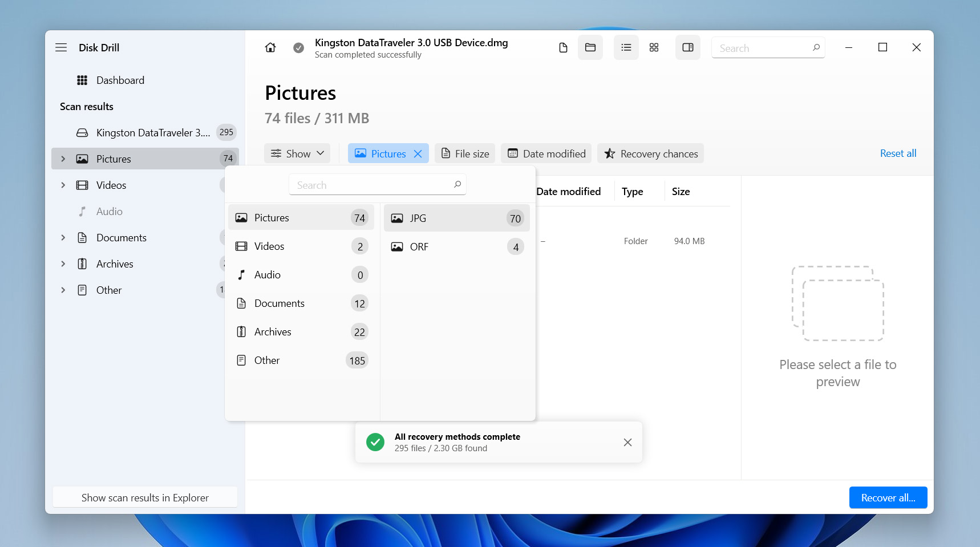Click 74 badge on sidebar Pictures

(228, 159)
